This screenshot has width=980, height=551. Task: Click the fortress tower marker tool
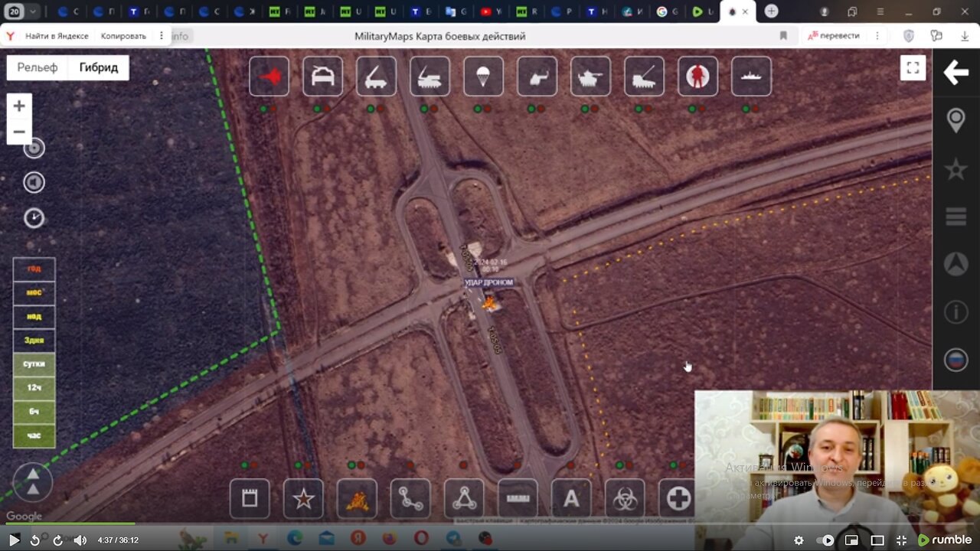coord(250,499)
